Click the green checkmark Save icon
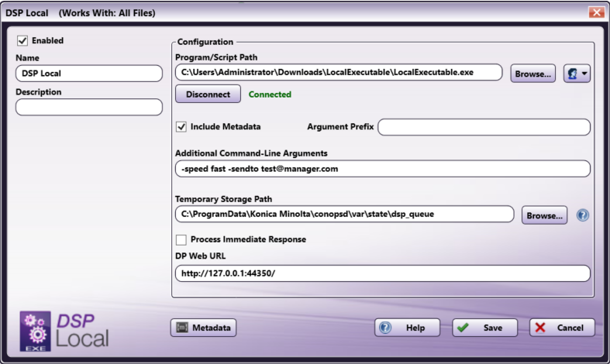Screen dimensions: 610x364 463,328
